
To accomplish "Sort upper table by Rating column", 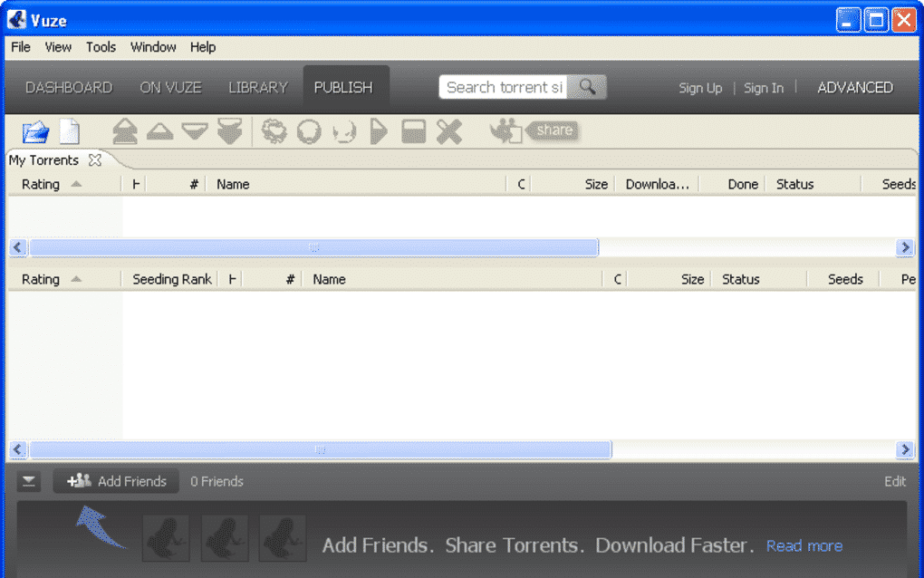I will [x=42, y=184].
